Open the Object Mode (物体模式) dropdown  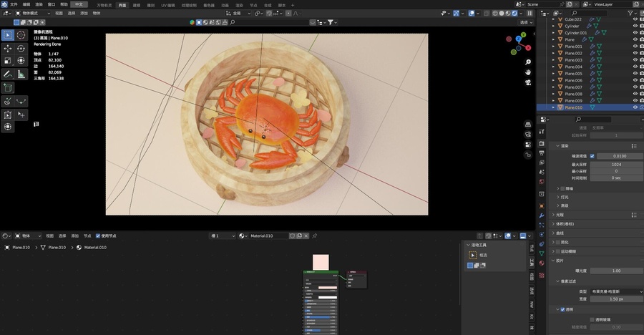pos(32,13)
